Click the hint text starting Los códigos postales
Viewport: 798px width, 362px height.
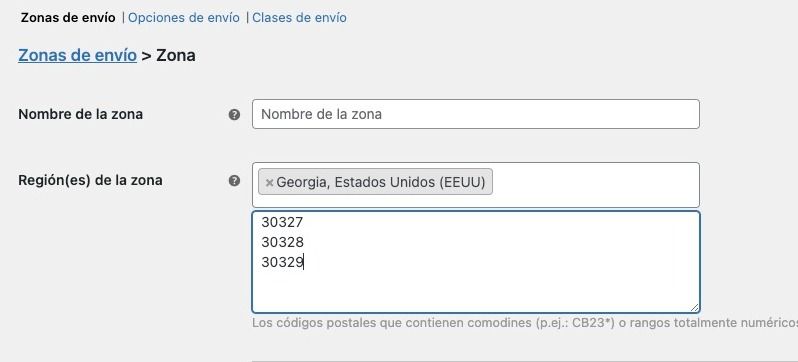click(525, 323)
